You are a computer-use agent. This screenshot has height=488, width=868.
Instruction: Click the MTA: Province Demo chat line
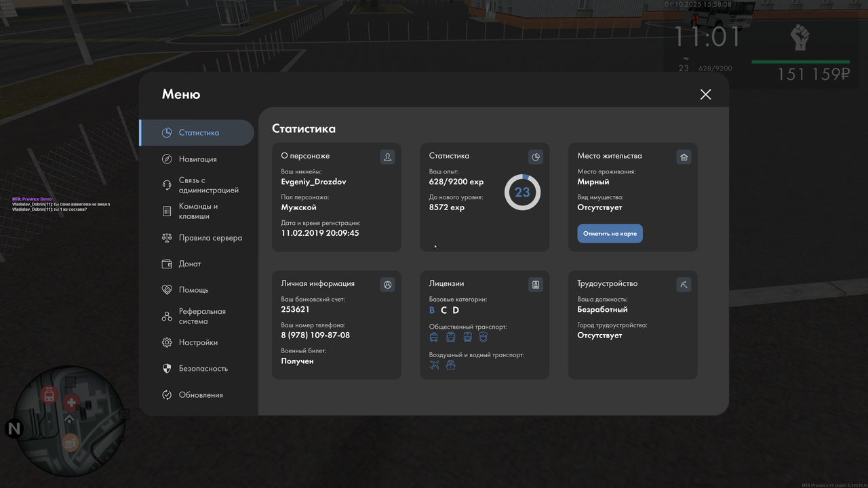32,199
